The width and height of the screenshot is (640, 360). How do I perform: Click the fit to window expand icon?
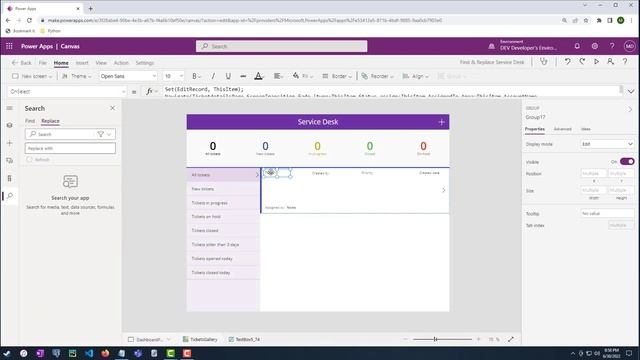pos(511,339)
